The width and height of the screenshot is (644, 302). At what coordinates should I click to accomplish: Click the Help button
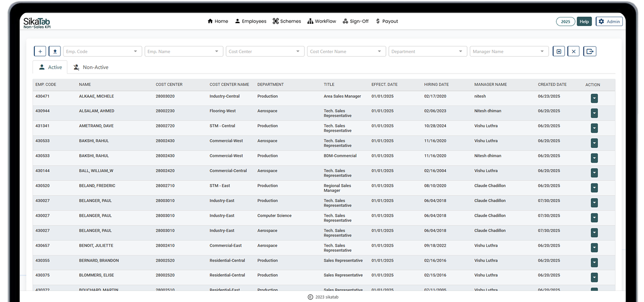584,21
